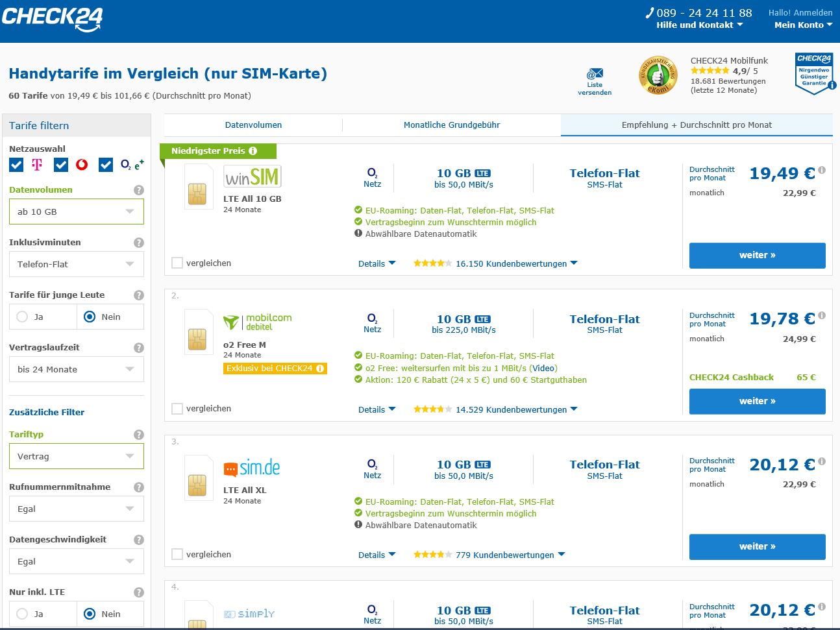Click the simply provider logo

point(249,614)
